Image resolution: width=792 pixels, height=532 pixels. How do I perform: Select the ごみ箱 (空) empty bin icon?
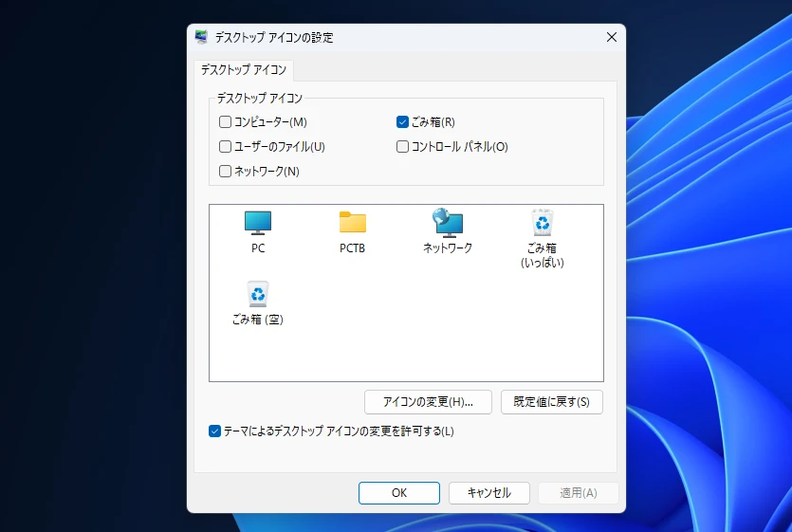click(258, 295)
